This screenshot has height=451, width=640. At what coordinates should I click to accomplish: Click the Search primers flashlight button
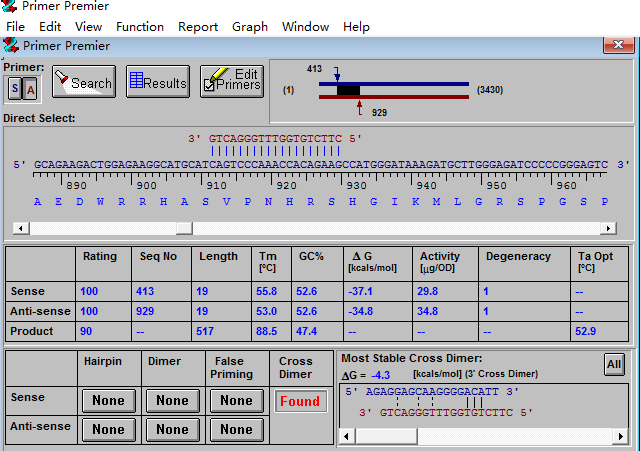(x=84, y=82)
